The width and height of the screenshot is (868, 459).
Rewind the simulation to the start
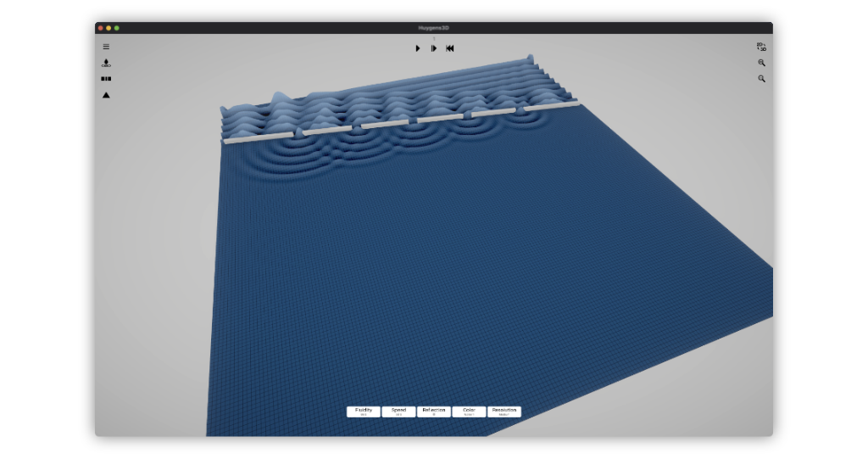pos(450,48)
